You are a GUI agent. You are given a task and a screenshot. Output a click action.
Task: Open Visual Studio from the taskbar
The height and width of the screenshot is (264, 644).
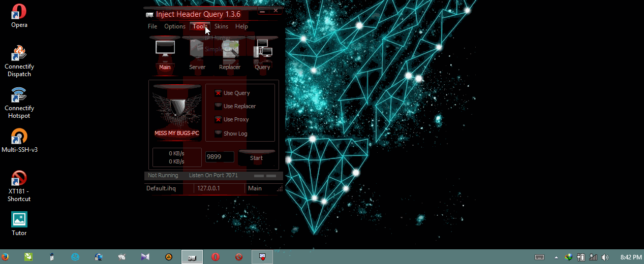tap(145, 257)
